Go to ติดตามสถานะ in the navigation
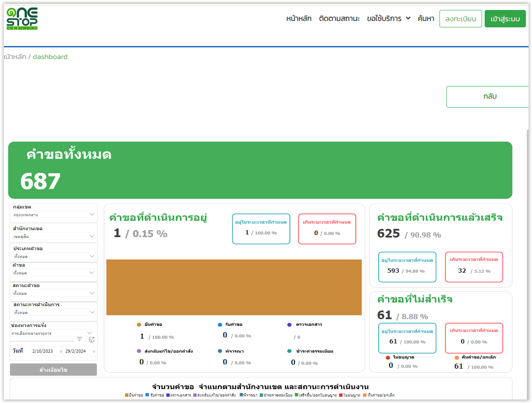 (x=339, y=19)
